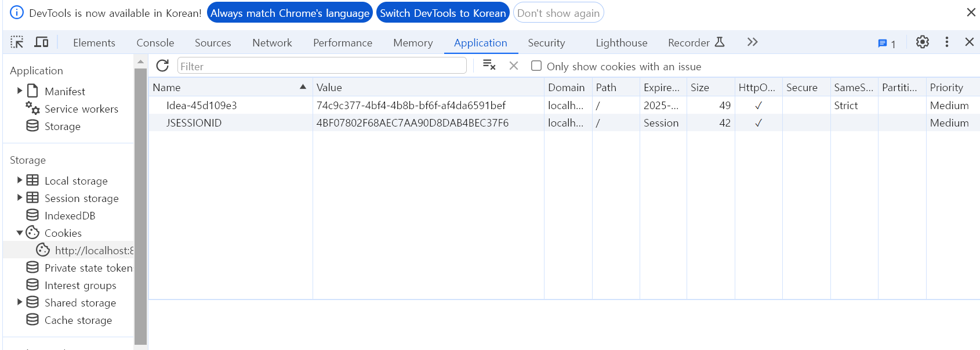
Task: Open DevTools settings gear
Action: click(922, 42)
